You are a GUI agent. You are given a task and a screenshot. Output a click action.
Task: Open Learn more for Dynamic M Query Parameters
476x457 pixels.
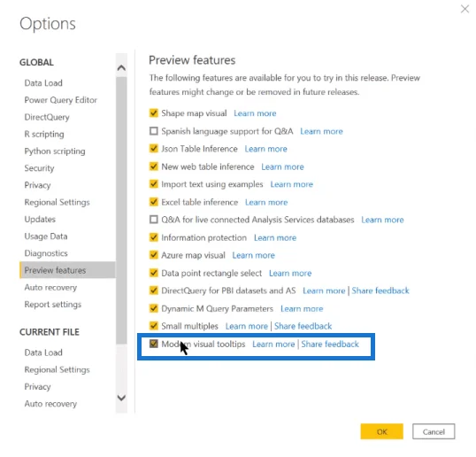click(x=302, y=309)
